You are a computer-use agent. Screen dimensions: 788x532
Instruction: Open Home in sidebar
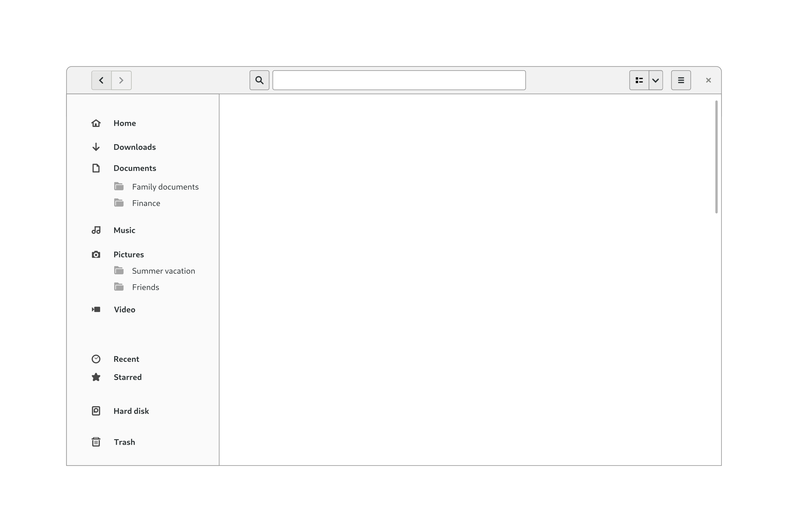(124, 123)
